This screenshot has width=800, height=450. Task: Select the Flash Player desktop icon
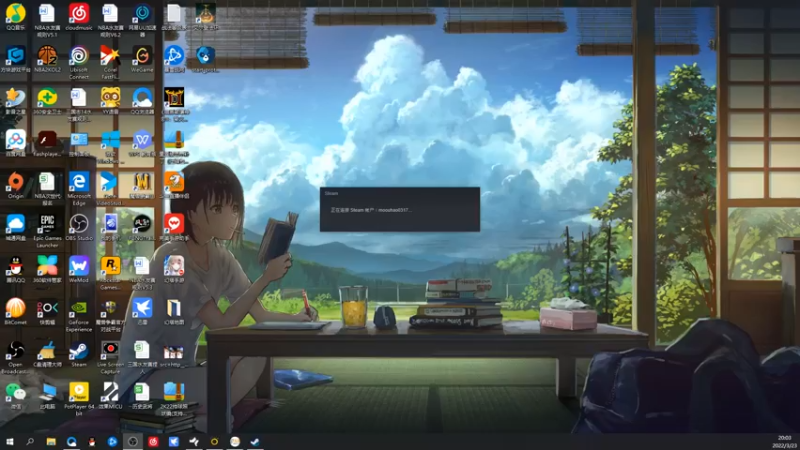click(47, 142)
